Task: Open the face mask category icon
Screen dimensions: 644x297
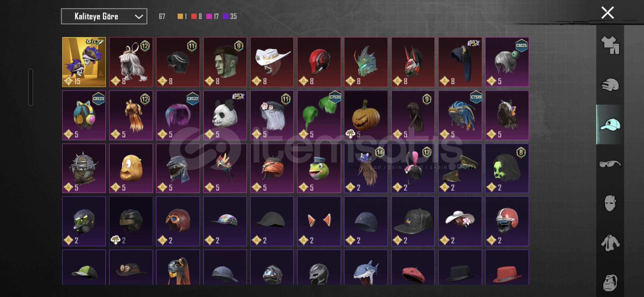Action: click(610, 204)
